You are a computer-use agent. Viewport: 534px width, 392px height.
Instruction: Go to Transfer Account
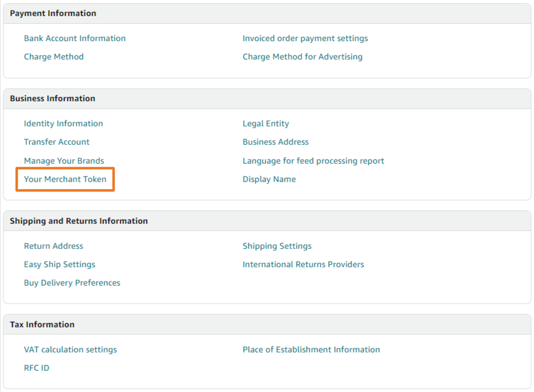[x=57, y=141]
